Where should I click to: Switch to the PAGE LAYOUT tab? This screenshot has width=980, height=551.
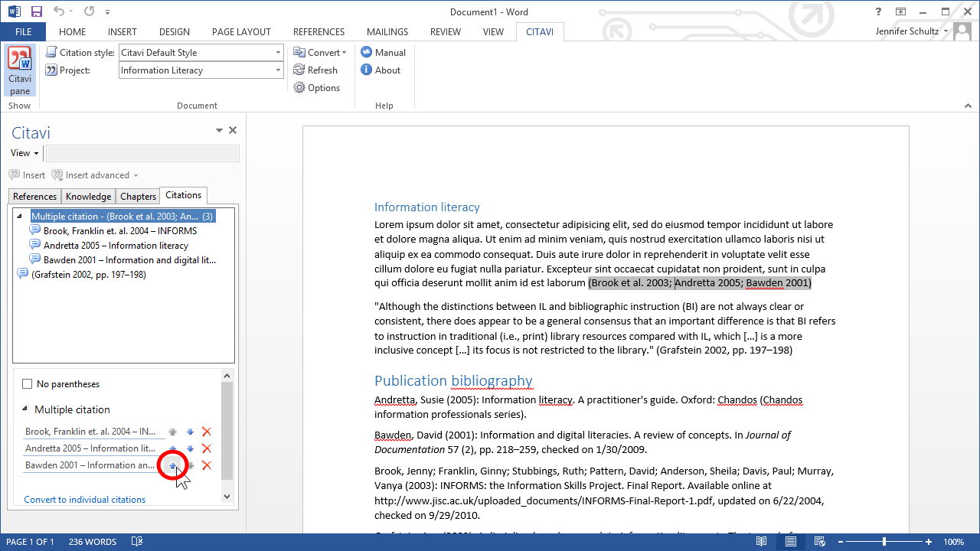(241, 32)
